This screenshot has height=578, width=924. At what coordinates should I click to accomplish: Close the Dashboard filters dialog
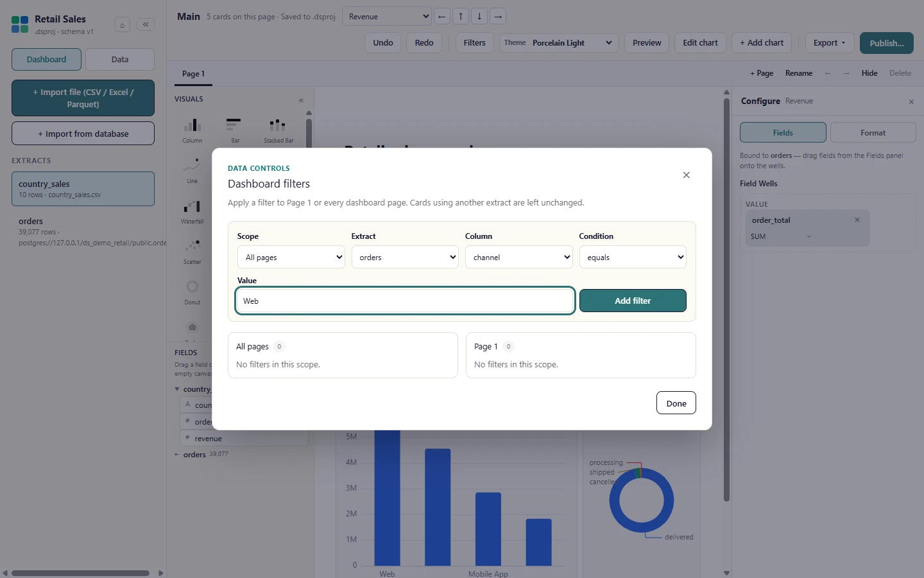coord(686,175)
